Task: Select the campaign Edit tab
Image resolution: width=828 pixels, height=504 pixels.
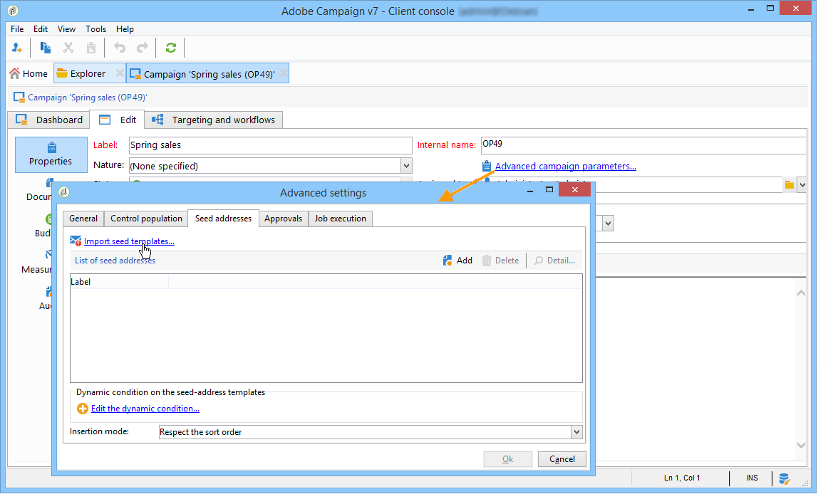Action: (x=118, y=120)
